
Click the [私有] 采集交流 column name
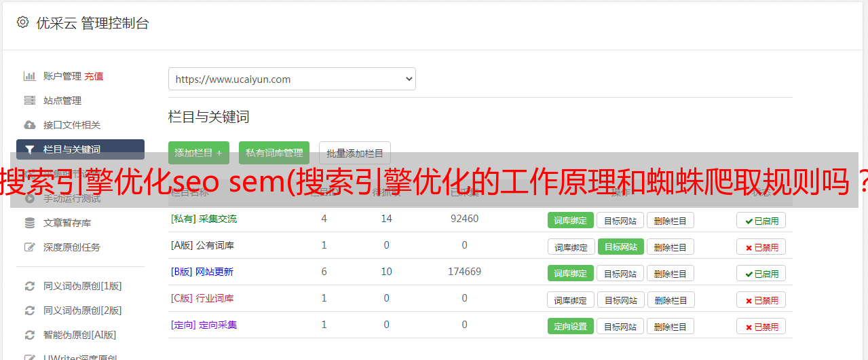tap(204, 219)
